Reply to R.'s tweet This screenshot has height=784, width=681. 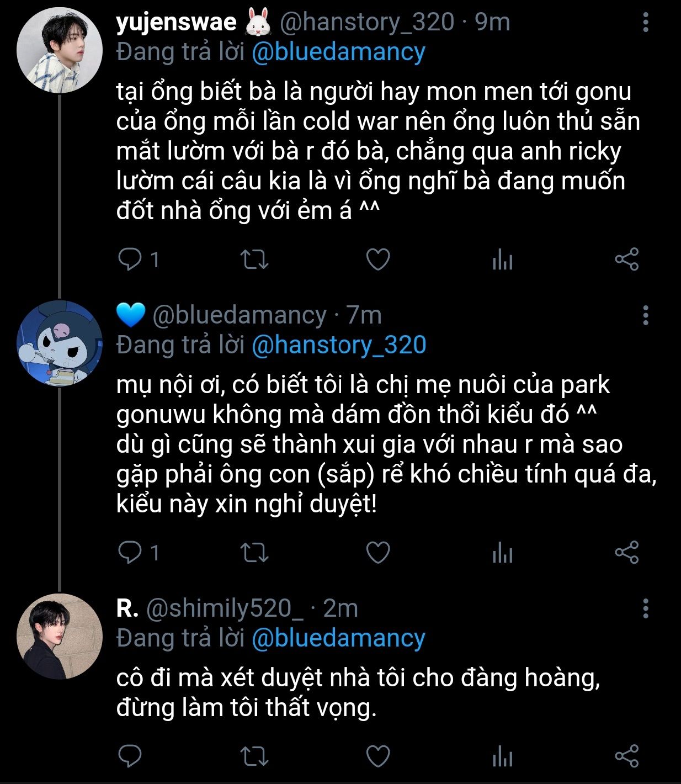pos(130,756)
